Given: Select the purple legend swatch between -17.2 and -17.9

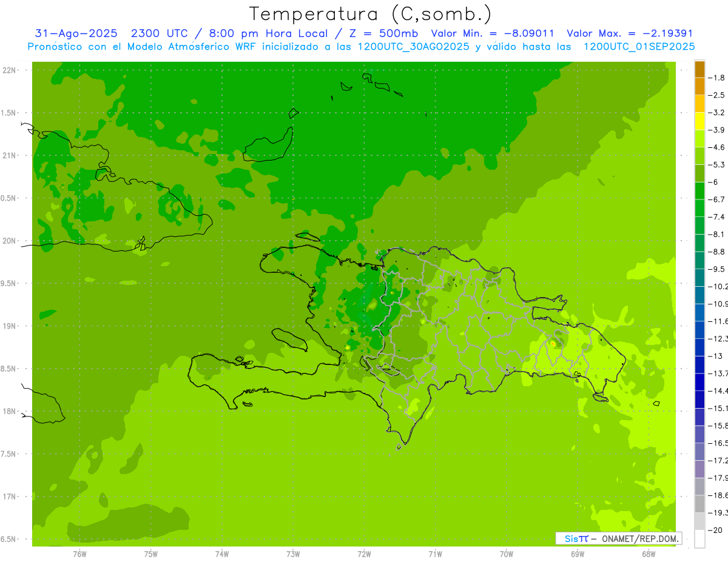Looking at the screenshot, I should 699,469.
